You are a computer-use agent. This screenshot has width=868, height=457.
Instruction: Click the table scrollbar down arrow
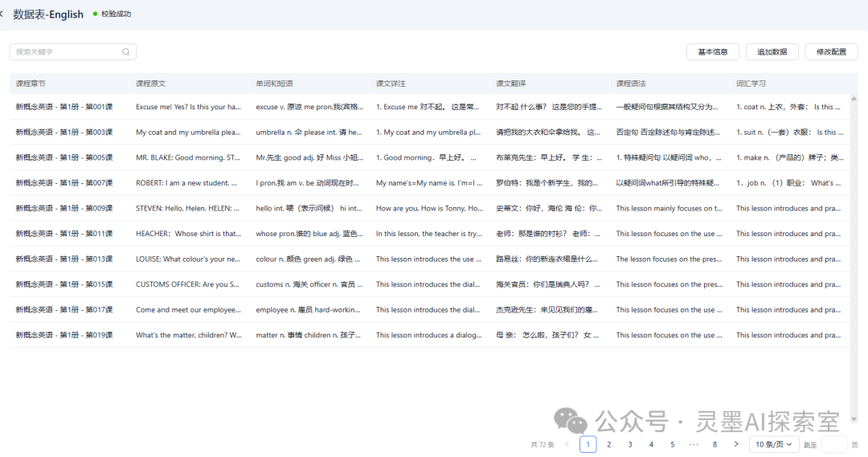tap(854, 419)
